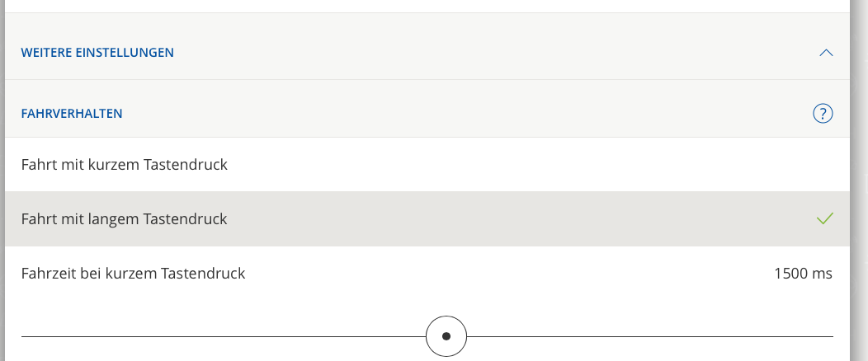The width and height of the screenshot is (868, 361).
Task: Click empty space between Fahrzeit label and value
Action: (x=512, y=274)
